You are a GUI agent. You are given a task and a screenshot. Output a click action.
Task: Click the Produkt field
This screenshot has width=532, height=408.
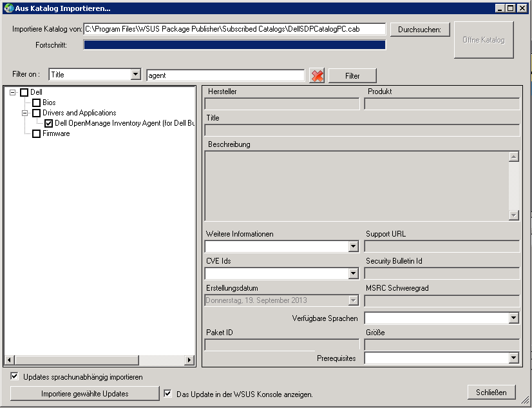click(442, 104)
